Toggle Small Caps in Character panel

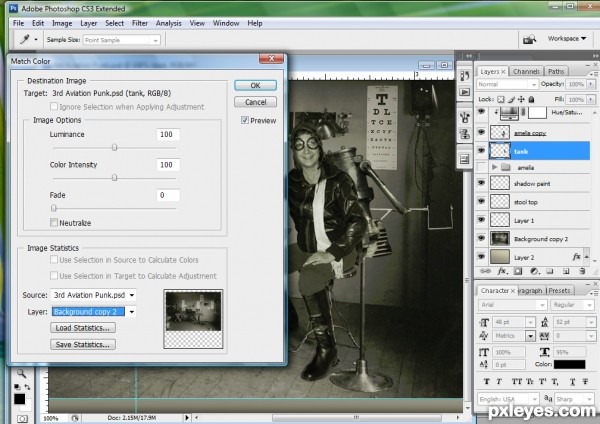pos(530,381)
